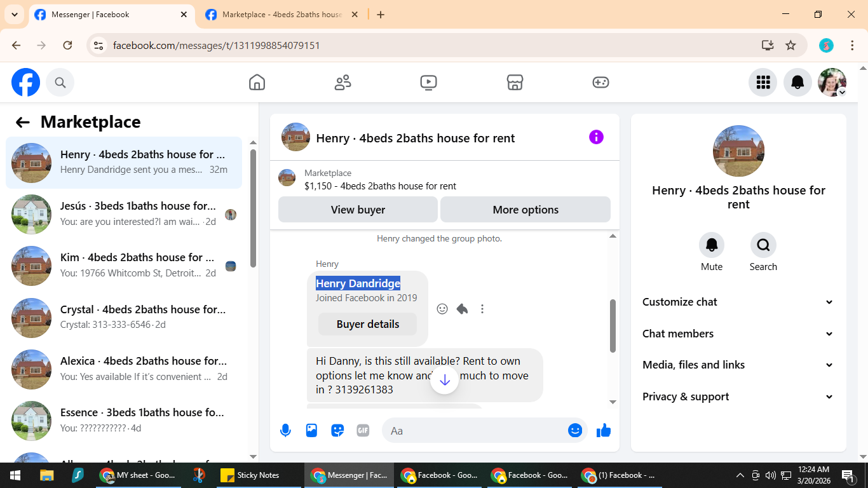Open tab search dropdown arrow

[14, 15]
